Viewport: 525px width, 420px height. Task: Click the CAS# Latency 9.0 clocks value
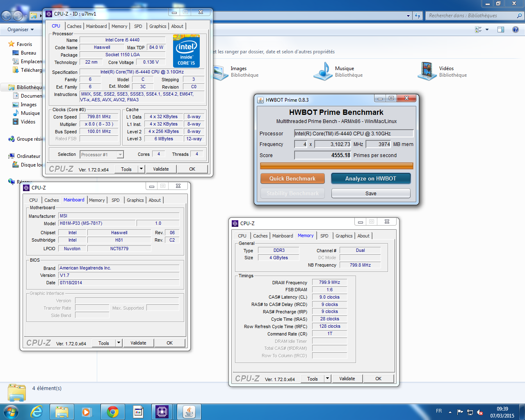[x=330, y=297]
